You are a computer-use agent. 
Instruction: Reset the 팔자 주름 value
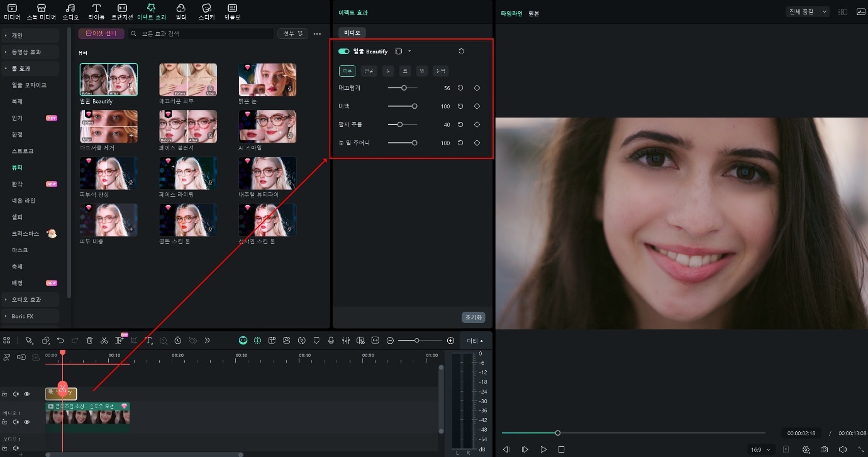click(460, 124)
